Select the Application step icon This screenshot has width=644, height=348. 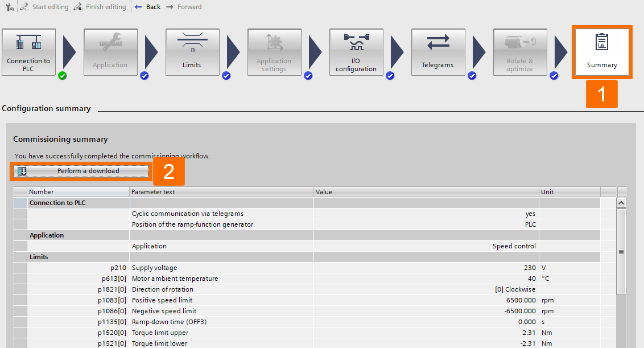click(x=110, y=52)
